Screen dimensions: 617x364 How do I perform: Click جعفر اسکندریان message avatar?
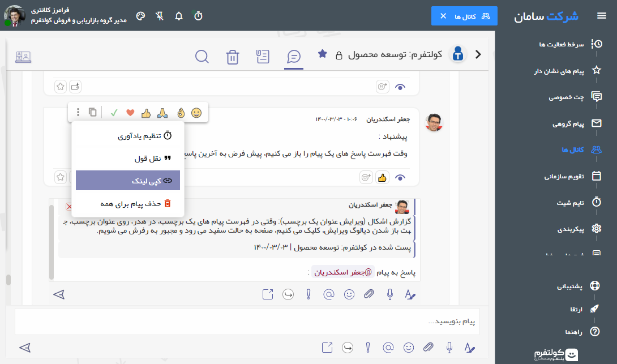(x=434, y=122)
